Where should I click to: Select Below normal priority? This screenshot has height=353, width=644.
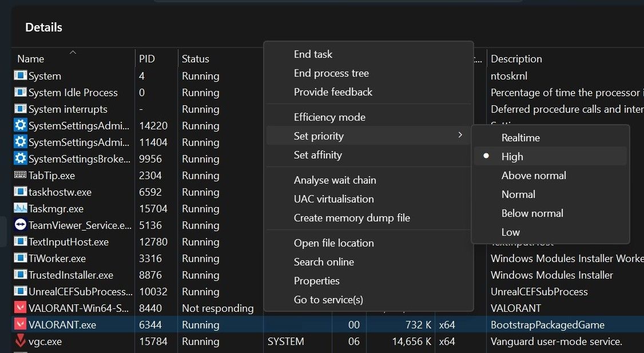pos(532,213)
